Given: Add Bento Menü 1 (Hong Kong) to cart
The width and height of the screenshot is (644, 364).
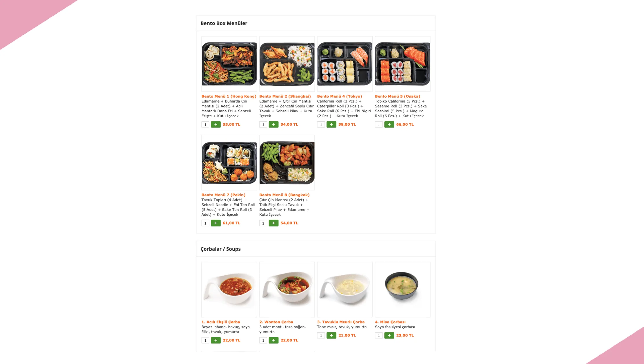Looking at the screenshot, I should click(216, 125).
